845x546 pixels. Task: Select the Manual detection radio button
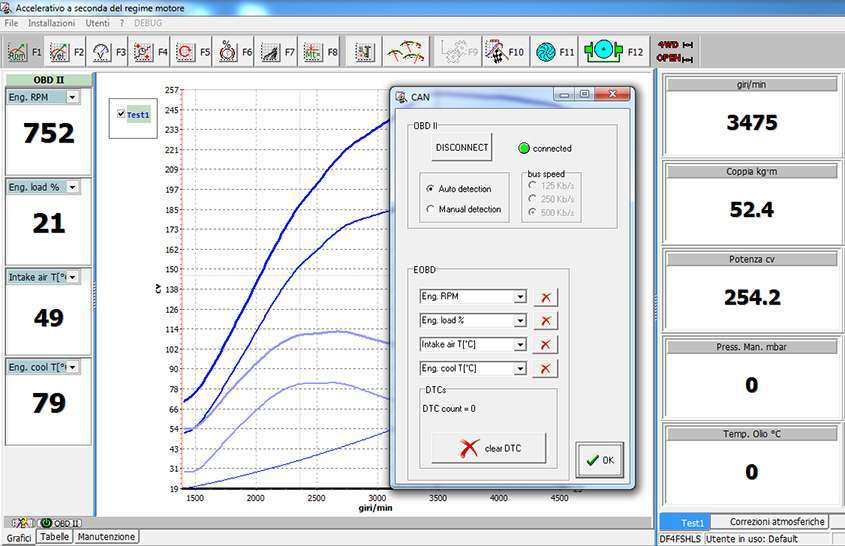[x=431, y=209]
